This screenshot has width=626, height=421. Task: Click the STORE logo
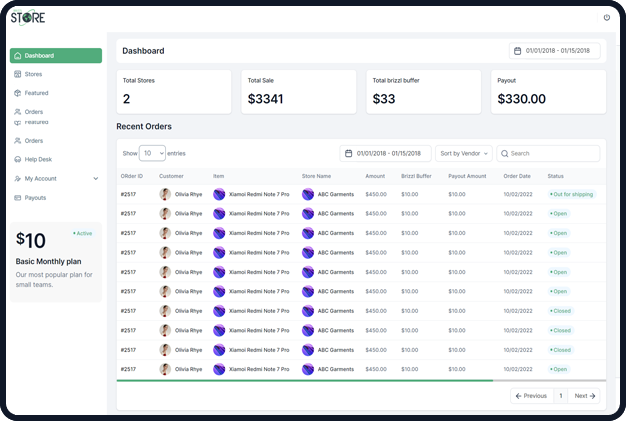[x=28, y=16]
